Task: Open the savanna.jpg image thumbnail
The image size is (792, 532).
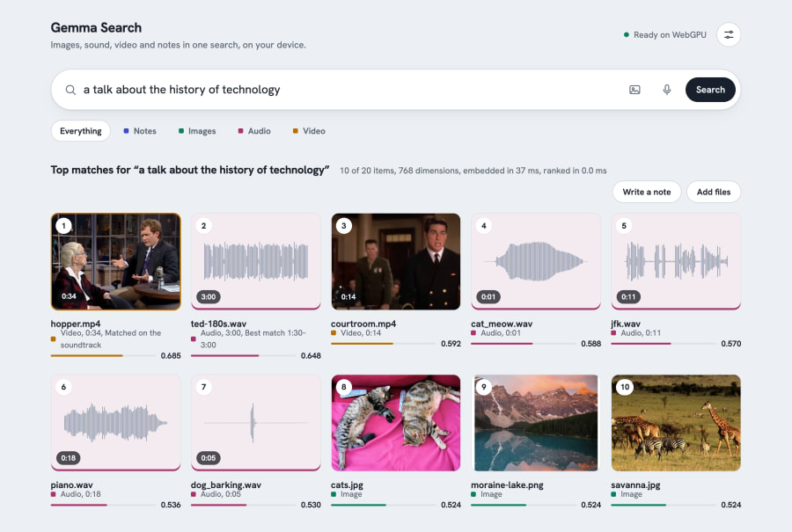Action: pos(676,423)
